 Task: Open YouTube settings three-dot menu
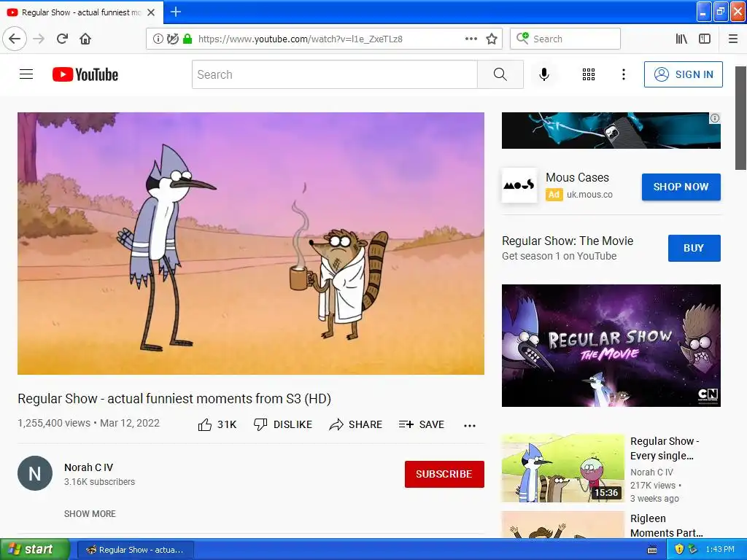tap(624, 74)
